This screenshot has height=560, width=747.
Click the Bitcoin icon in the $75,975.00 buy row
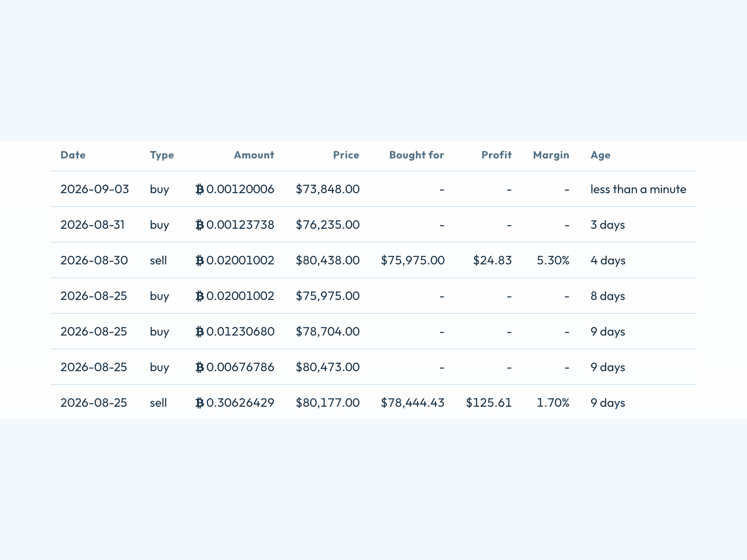pyautogui.click(x=200, y=296)
